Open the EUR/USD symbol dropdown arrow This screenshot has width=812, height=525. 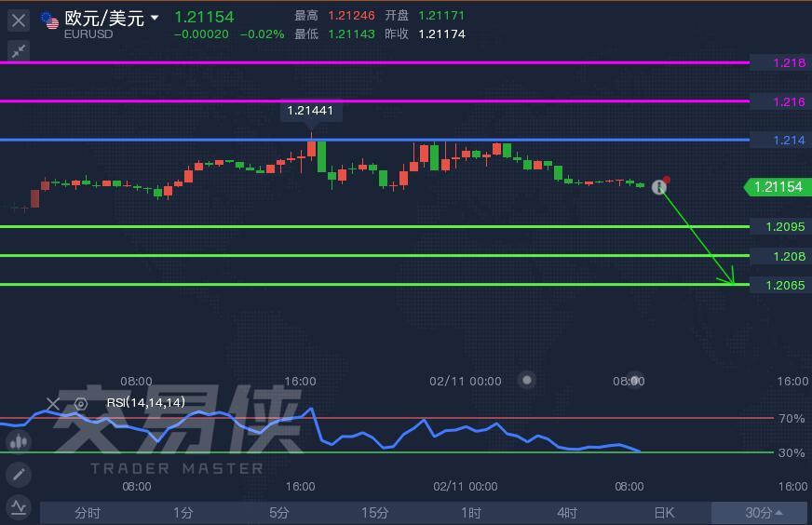click(x=155, y=18)
